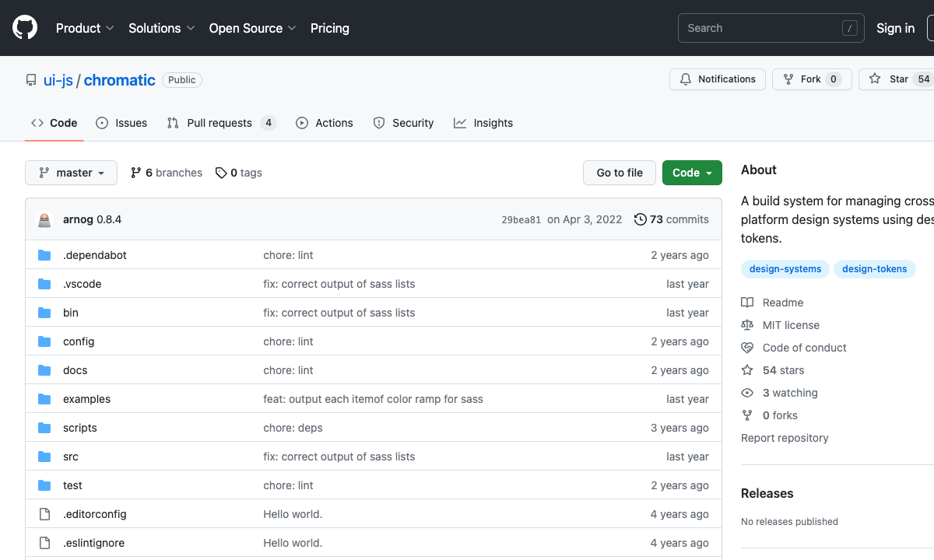Image resolution: width=934 pixels, height=560 pixels.
Task: Open the Product menu
Action: (x=85, y=28)
